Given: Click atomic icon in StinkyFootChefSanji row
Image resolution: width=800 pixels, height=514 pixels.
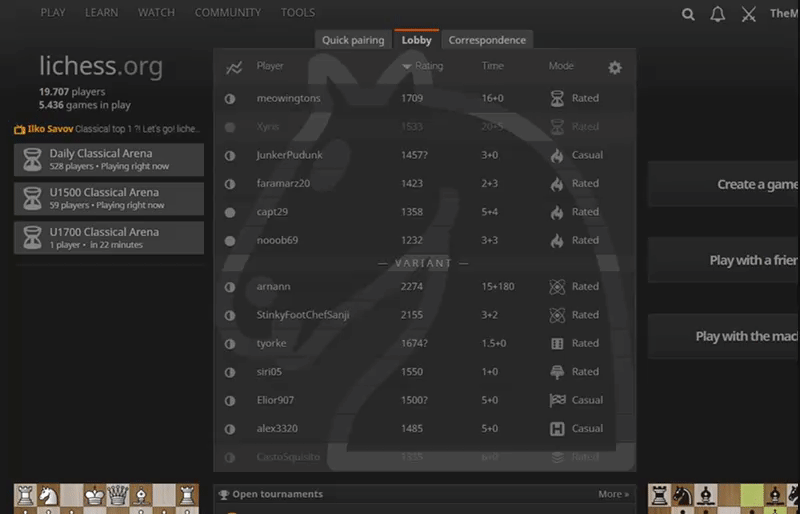Looking at the screenshot, I should coord(557,315).
